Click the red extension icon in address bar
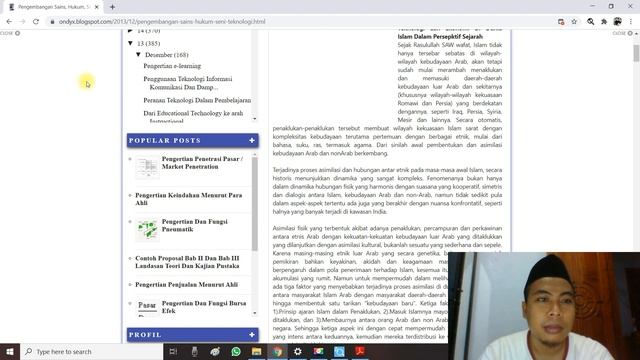The height and width of the screenshot is (360, 640). coord(561,22)
